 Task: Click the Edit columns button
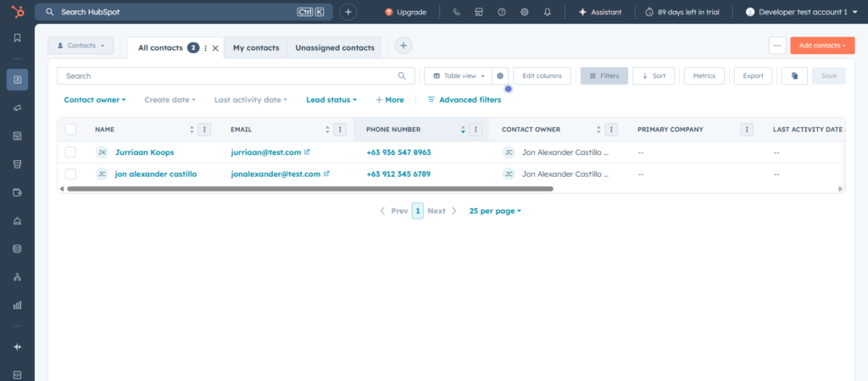(x=542, y=75)
